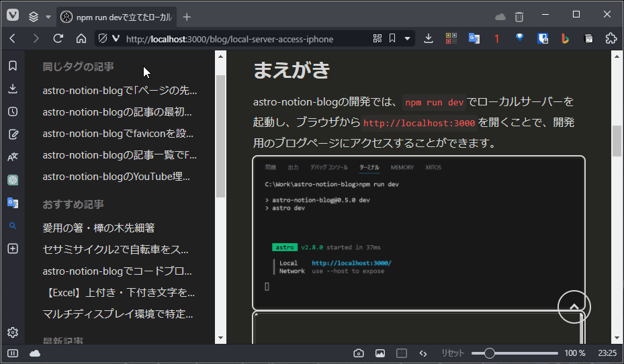The height and width of the screenshot is (364, 624).
Task: Click the red number 1 extension icon
Action: pos(496,38)
